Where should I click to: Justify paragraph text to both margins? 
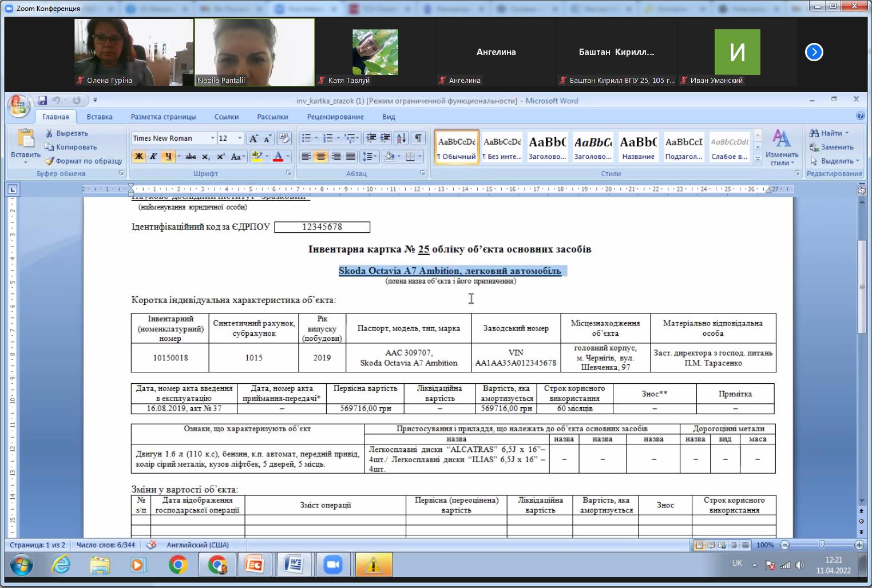pos(350,156)
